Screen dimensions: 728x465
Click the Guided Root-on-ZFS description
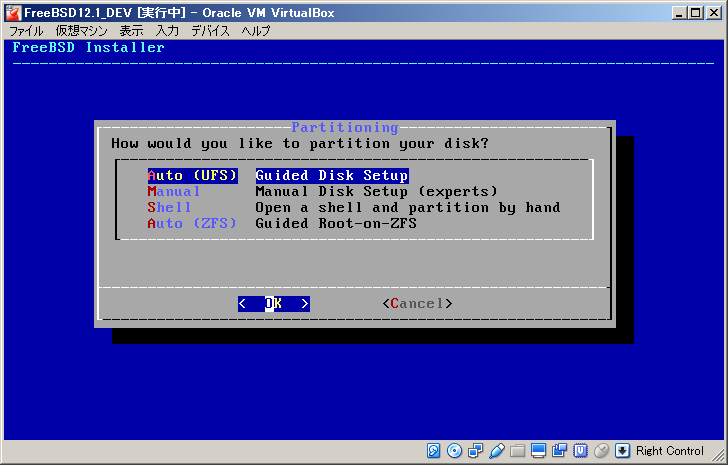(x=336, y=223)
